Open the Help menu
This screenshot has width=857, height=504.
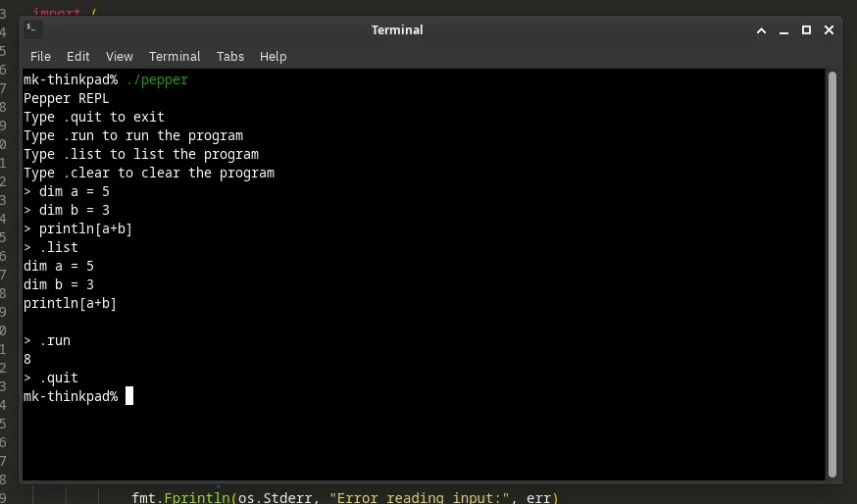tap(273, 56)
